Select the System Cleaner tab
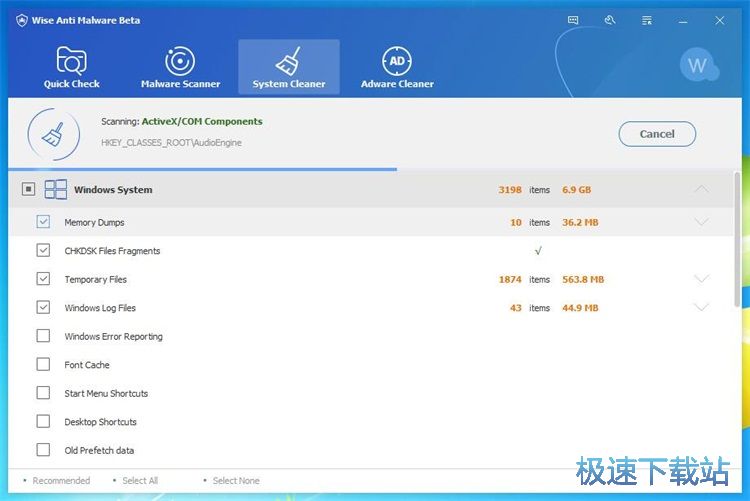Viewport: 750px width, 501px height. 289,67
